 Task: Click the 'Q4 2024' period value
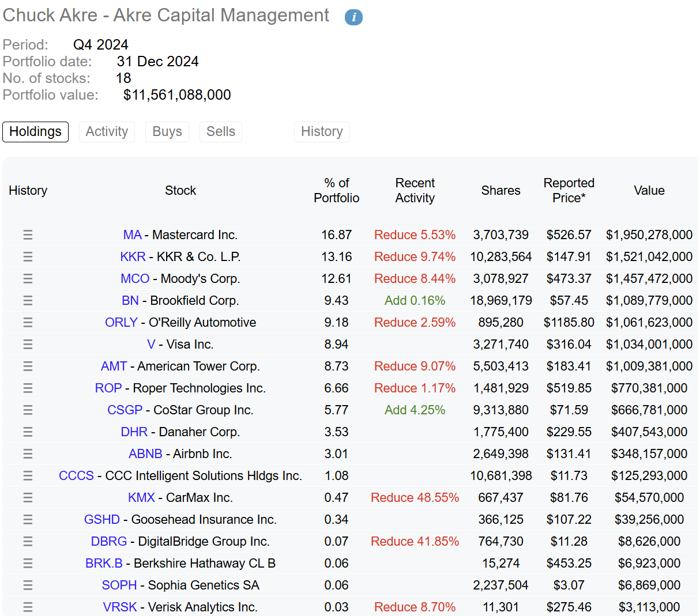tap(101, 44)
